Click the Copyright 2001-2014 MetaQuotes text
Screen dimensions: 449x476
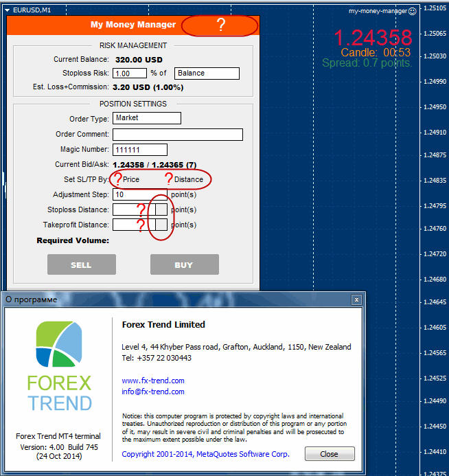[206, 454]
